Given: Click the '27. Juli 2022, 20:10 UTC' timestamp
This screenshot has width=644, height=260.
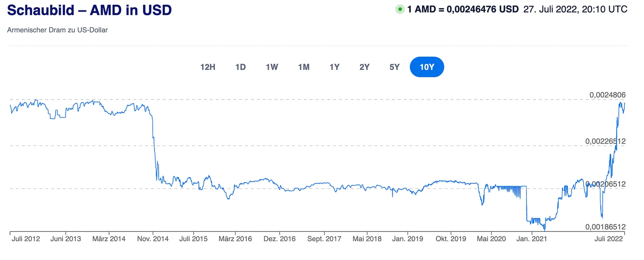Looking at the screenshot, I should [575, 9].
